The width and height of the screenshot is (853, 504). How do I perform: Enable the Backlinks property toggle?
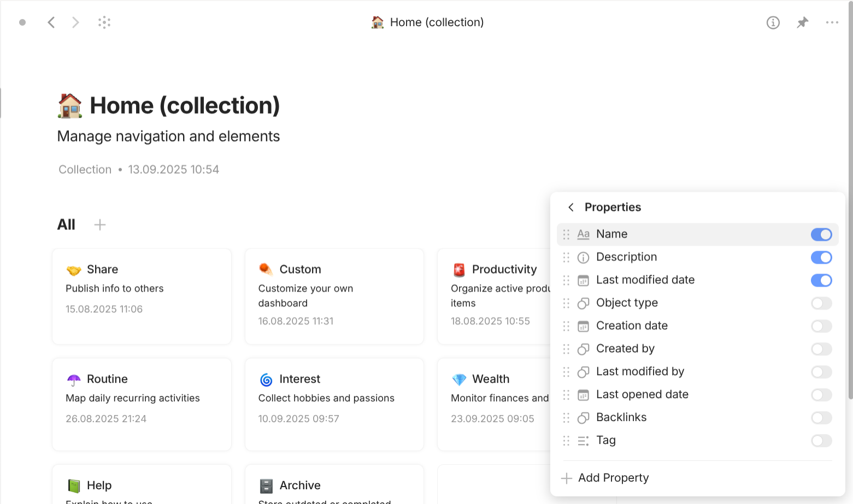[821, 418]
